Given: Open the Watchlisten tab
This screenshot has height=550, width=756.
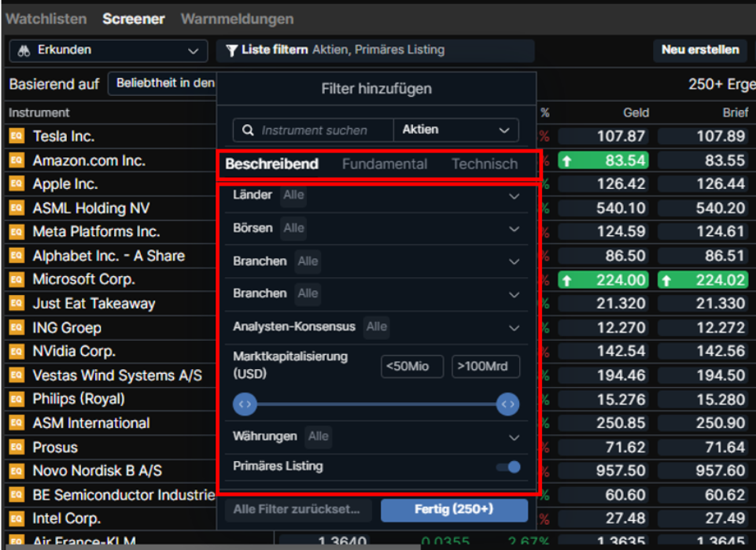Looking at the screenshot, I should click(x=47, y=19).
